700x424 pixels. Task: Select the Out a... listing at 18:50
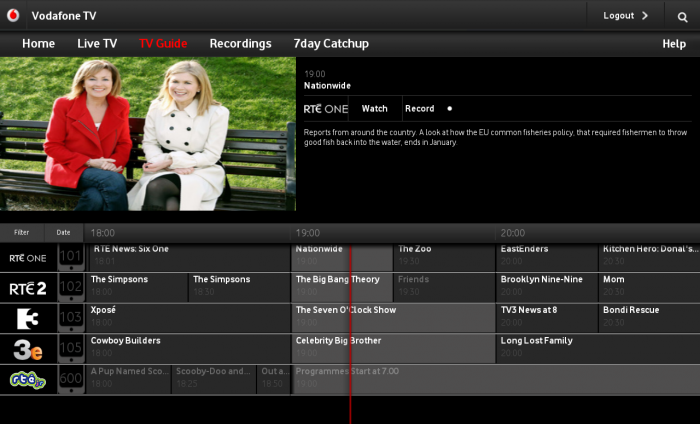(274, 379)
